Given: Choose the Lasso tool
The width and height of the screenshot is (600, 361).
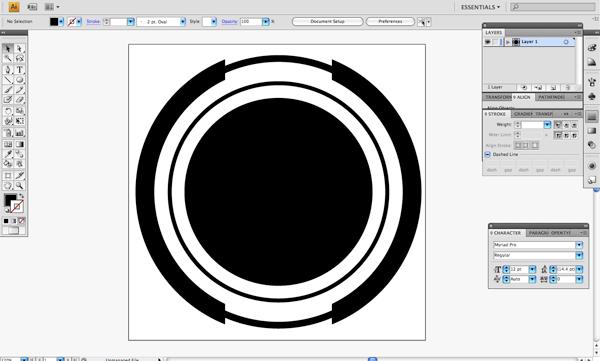Looking at the screenshot, I should coord(20,58).
